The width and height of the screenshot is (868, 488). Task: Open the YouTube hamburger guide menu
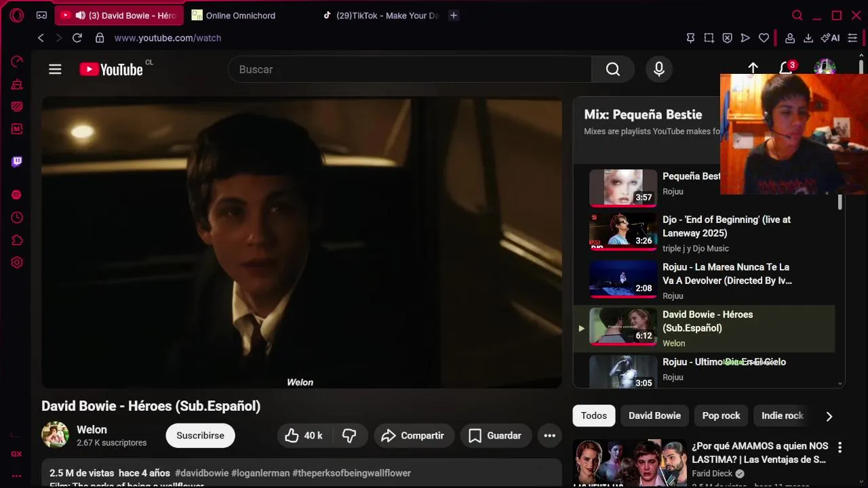click(55, 69)
